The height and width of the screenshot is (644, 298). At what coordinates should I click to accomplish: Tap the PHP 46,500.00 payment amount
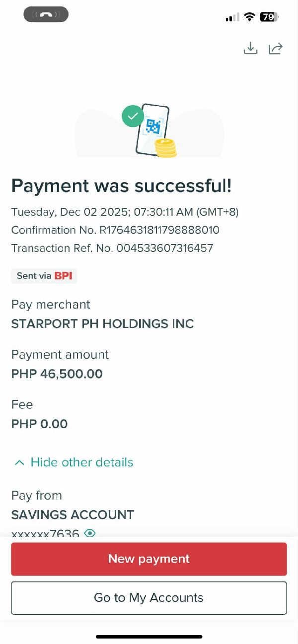[57, 374]
